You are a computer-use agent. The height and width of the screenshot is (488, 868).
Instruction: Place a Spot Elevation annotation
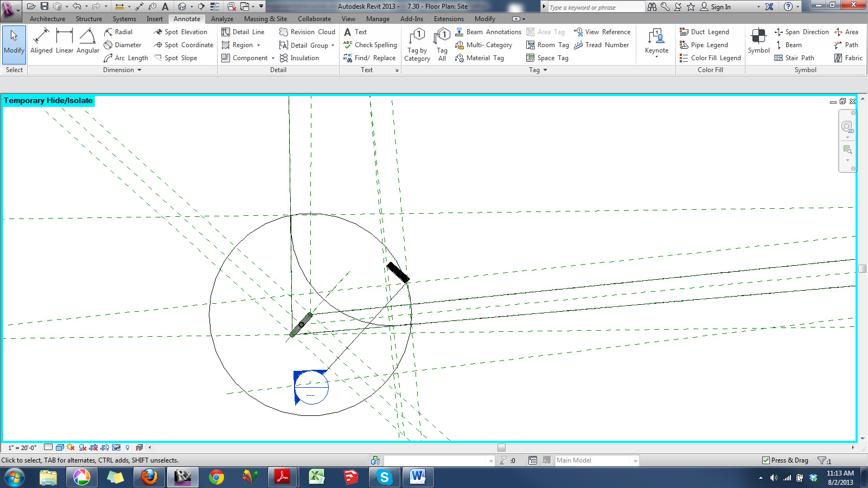click(182, 31)
